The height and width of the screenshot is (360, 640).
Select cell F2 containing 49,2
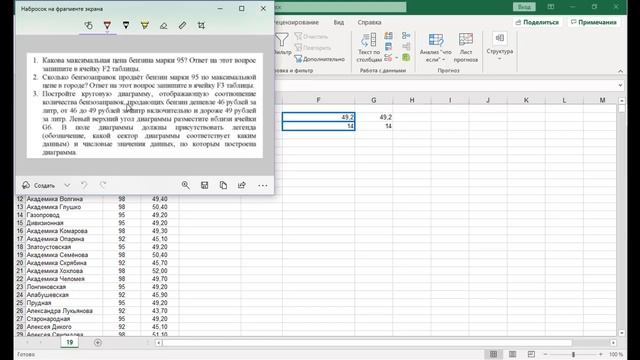click(318, 117)
